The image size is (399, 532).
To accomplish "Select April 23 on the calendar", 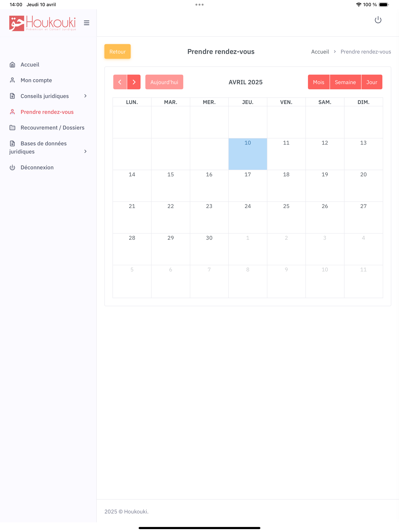I will pyautogui.click(x=209, y=217).
